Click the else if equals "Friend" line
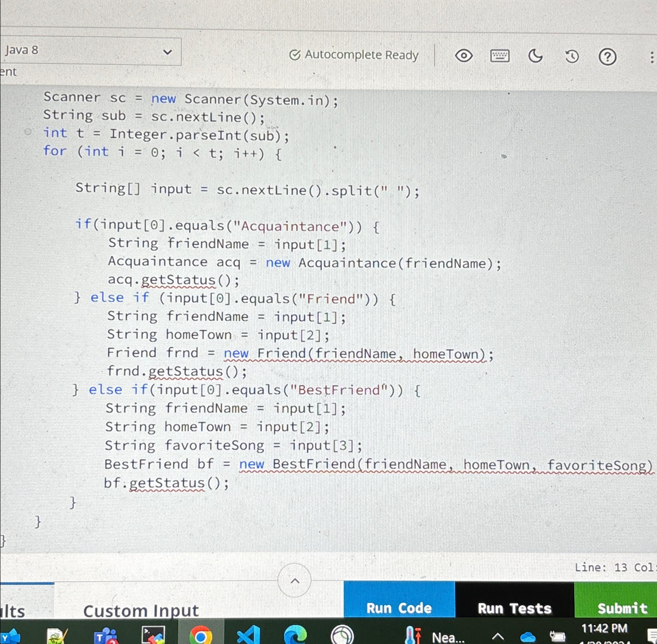The height and width of the screenshot is (644, 657). 235,298
